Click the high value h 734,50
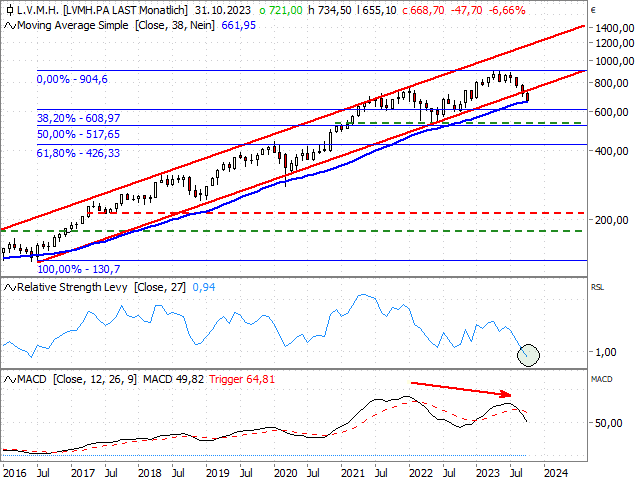This screenshot has height=480, width=640. click(329, 10)
